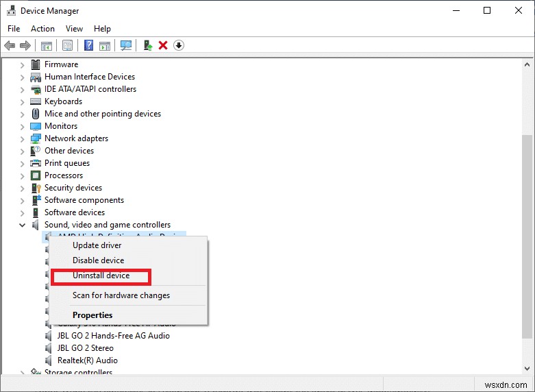Image resolution: width=535 pixels, height=392 pixels.
Task: Select Mice and other pointing devices label
Action: (x=103, y=114)
